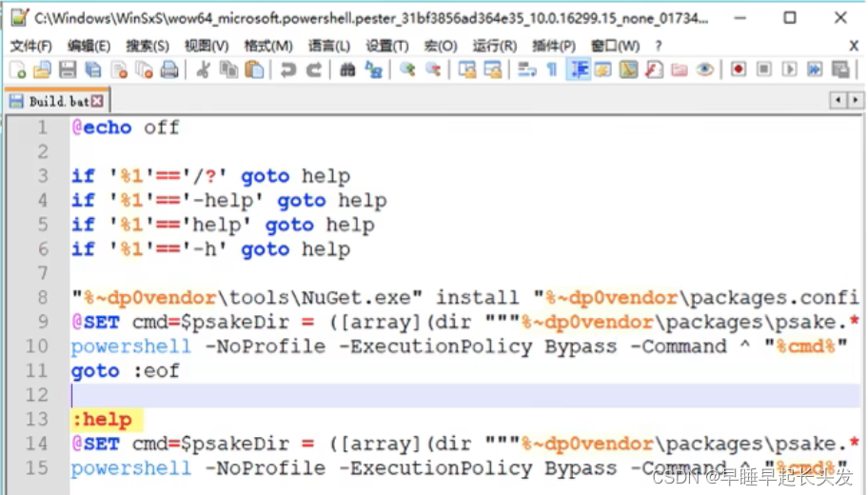Click the Print toolbar icon
The height and width of the screenshot is (495, 868).
[169, 69]
